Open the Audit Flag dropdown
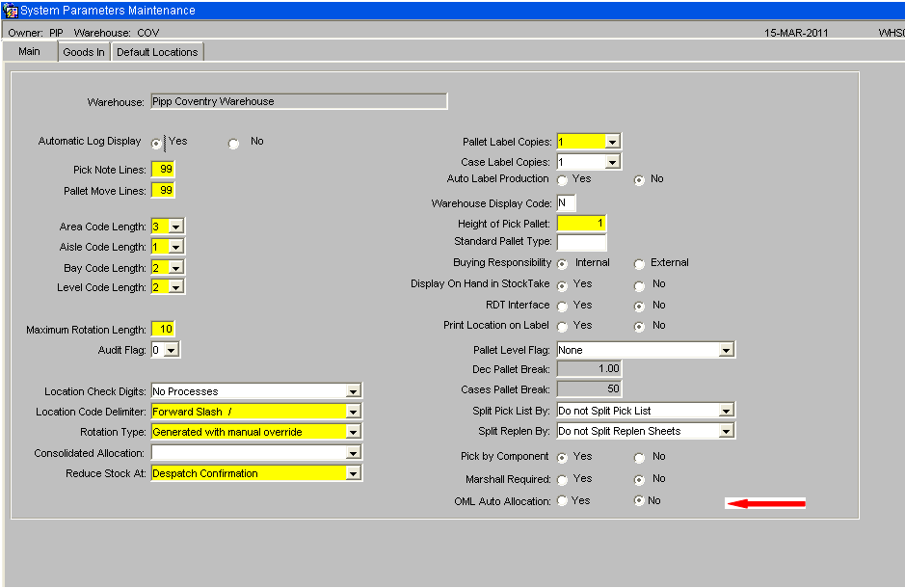 [x=172, y=350]
